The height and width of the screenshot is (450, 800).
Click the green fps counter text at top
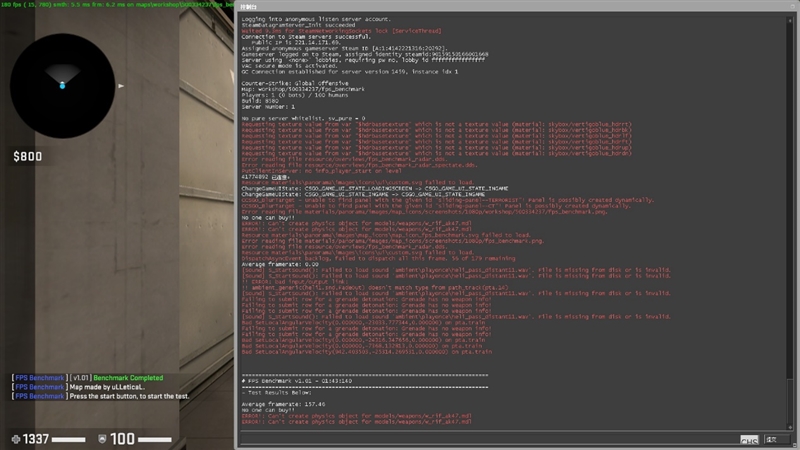pos(117,4)
